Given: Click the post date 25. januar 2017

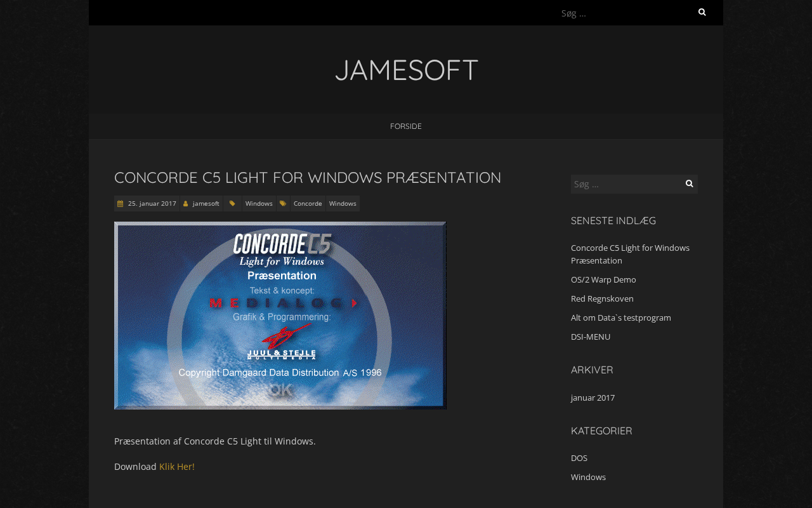Looking at the screenshot, I should [152, 204].
